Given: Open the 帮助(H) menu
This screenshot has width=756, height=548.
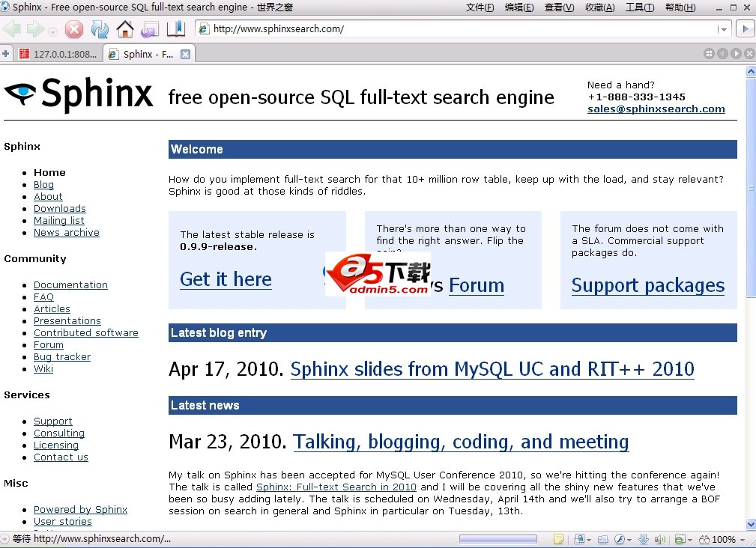Looking at the screenshot, I should click(680, 7).
